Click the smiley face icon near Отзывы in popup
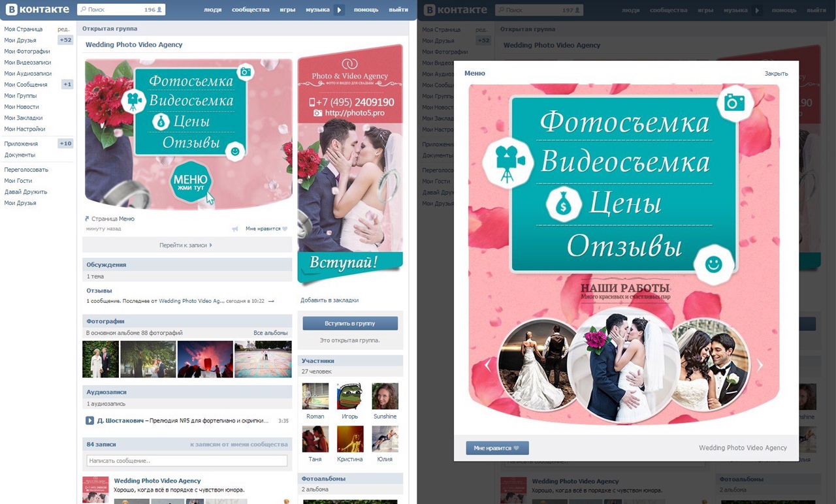The image size is (836, 504). tap(713, 264)
